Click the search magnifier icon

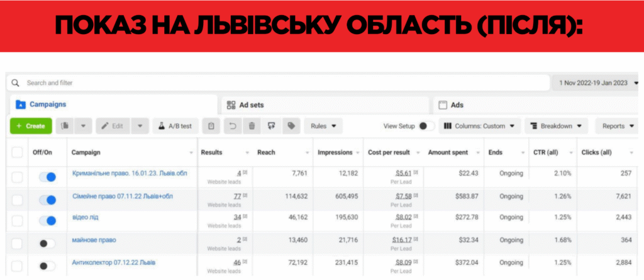[x=15, y=83]
